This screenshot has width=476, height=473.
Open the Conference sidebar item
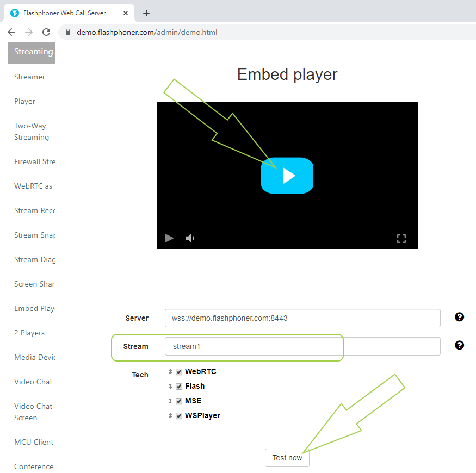click(34, 466)
